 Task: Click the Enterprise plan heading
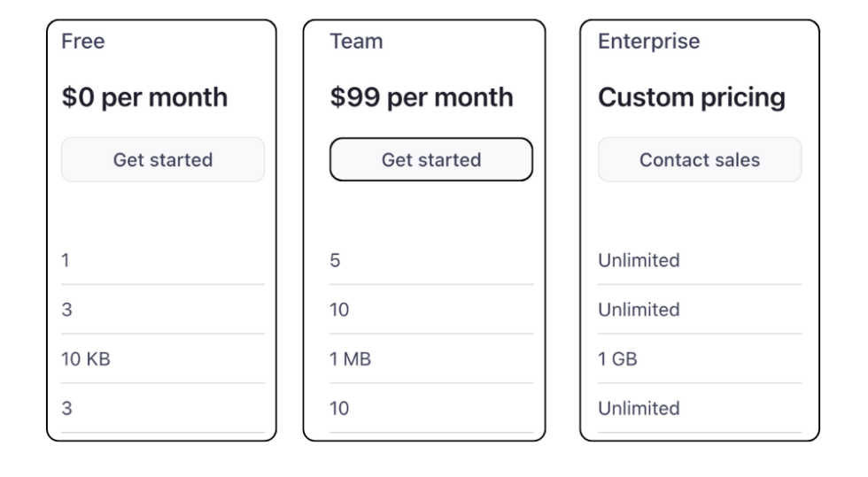click(648, 42)
